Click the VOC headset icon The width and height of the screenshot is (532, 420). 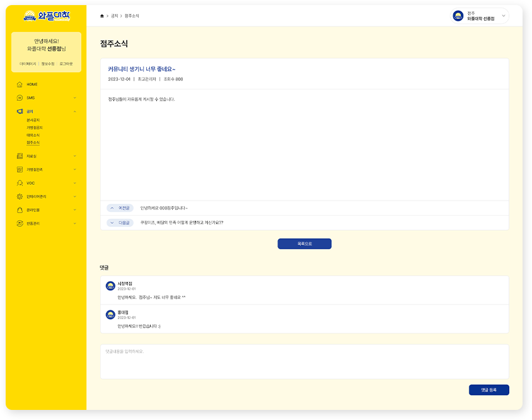pyautogui.click(x=20, y=184)
